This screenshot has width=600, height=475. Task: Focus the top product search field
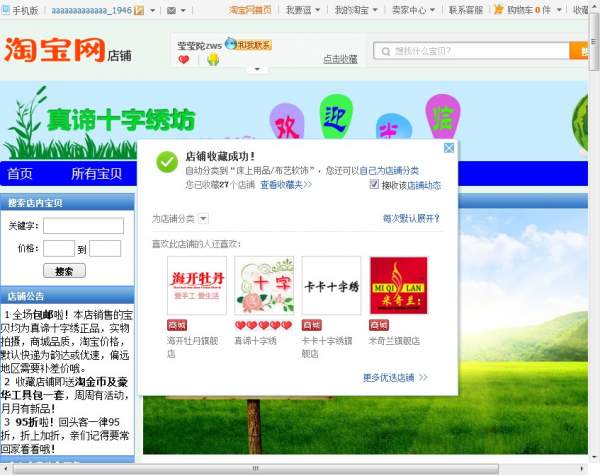[x=471, y=51]
